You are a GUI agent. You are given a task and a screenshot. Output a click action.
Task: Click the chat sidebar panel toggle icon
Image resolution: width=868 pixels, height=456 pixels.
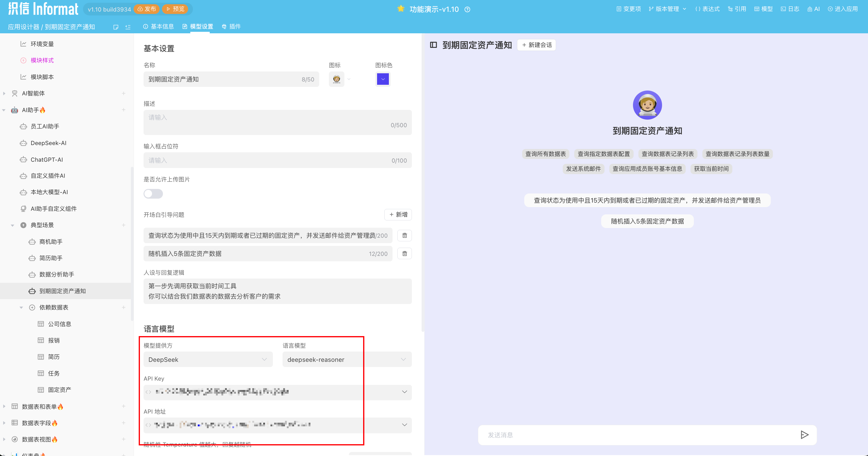(433, 45)
